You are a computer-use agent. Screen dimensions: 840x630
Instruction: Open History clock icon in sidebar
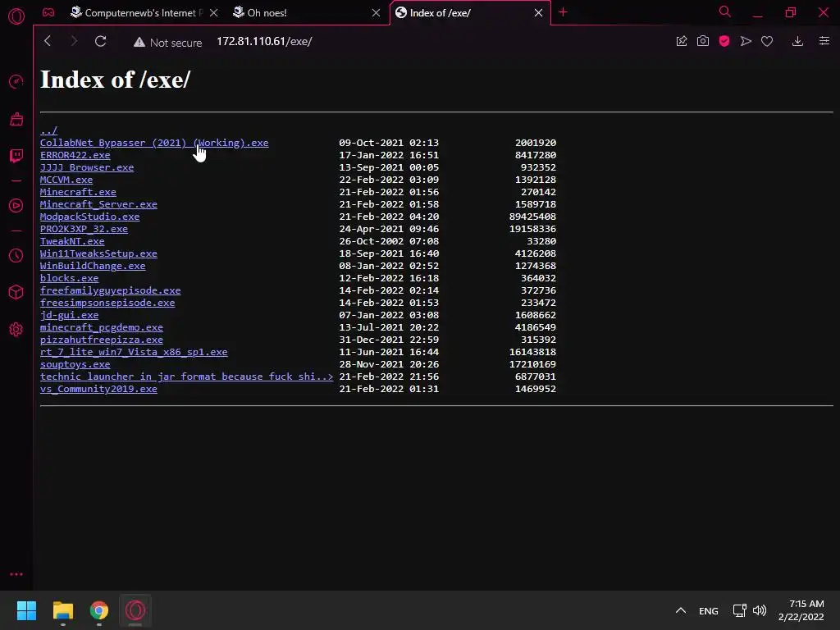pyautogui.click(x=16, y=256)
